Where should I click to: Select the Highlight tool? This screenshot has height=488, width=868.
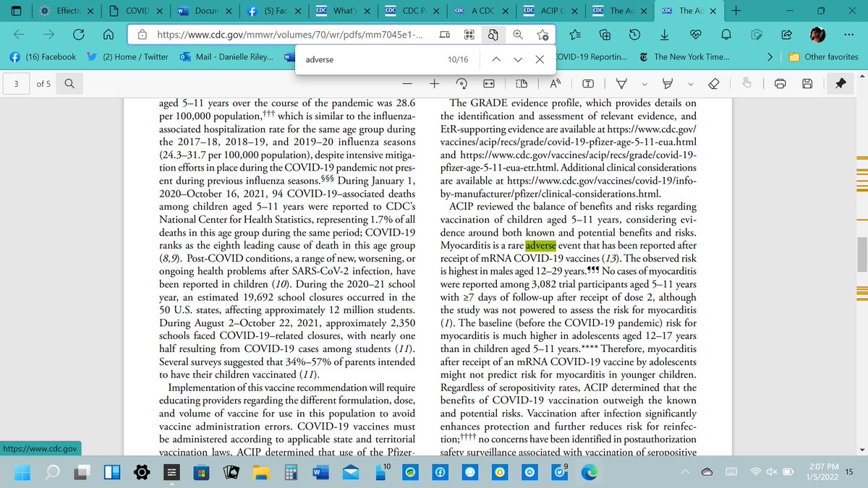point(668,84)
